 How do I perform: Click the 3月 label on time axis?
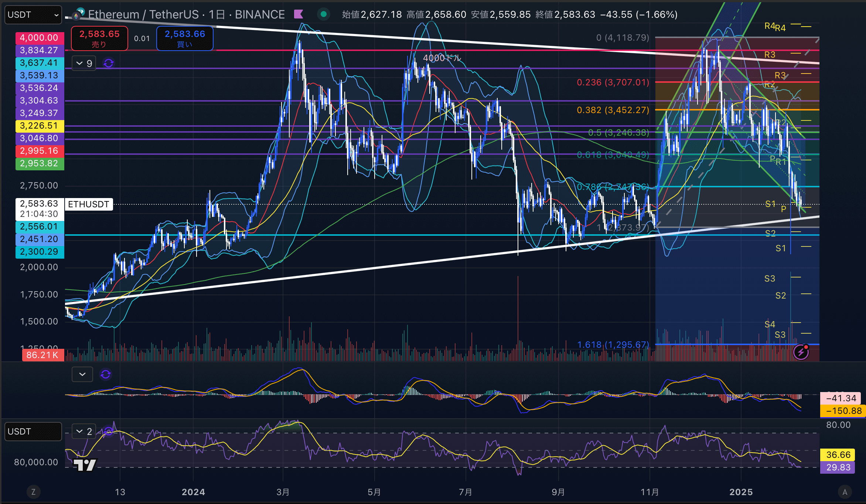pyautogui.click(x=283, y=492)
